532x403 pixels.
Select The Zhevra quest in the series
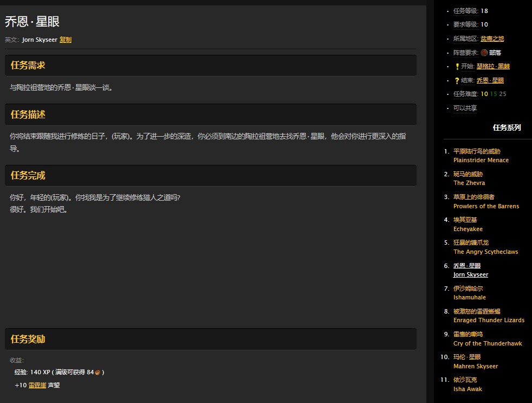pos(469,183)
